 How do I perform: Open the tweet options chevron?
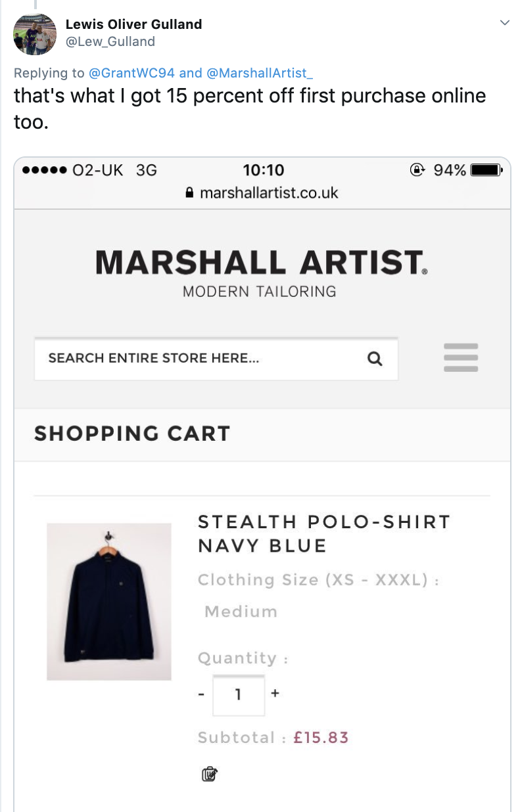(x=504, y=23)
